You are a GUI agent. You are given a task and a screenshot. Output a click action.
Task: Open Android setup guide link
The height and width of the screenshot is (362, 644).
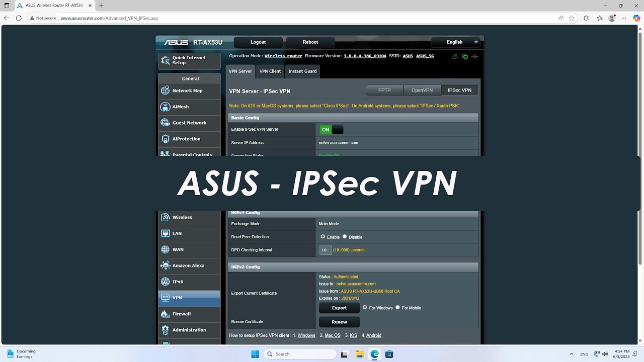(x=374, y=335)
